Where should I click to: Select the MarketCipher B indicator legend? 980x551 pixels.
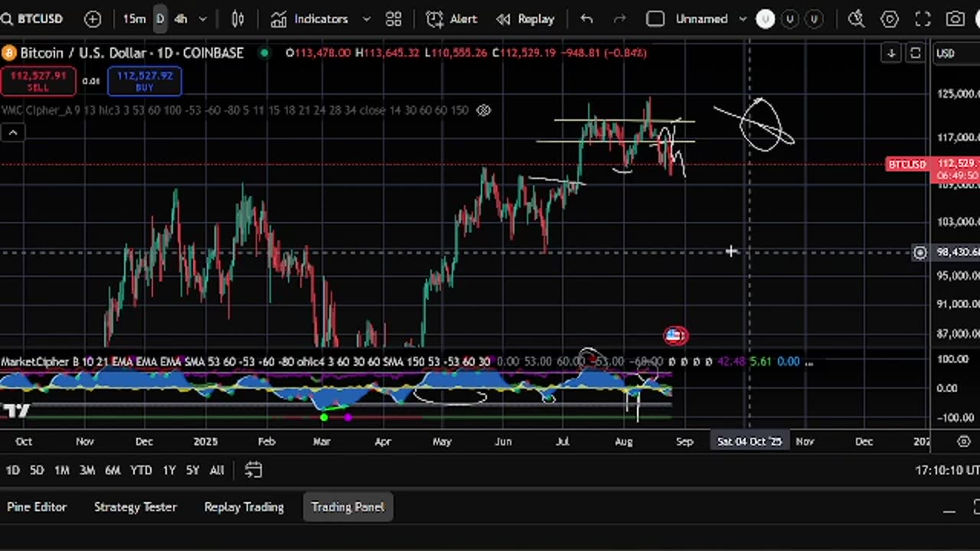click(x=246, y=361)
